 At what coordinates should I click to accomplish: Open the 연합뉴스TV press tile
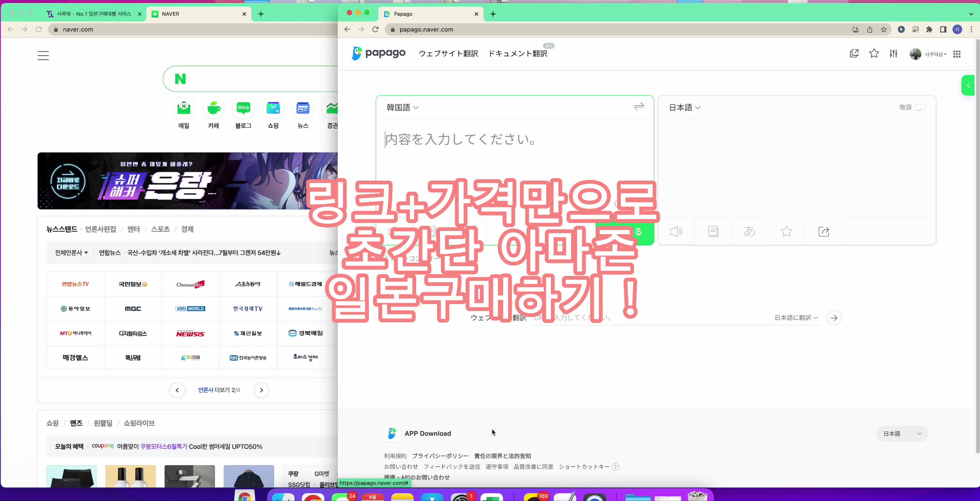tap(75, 284)
